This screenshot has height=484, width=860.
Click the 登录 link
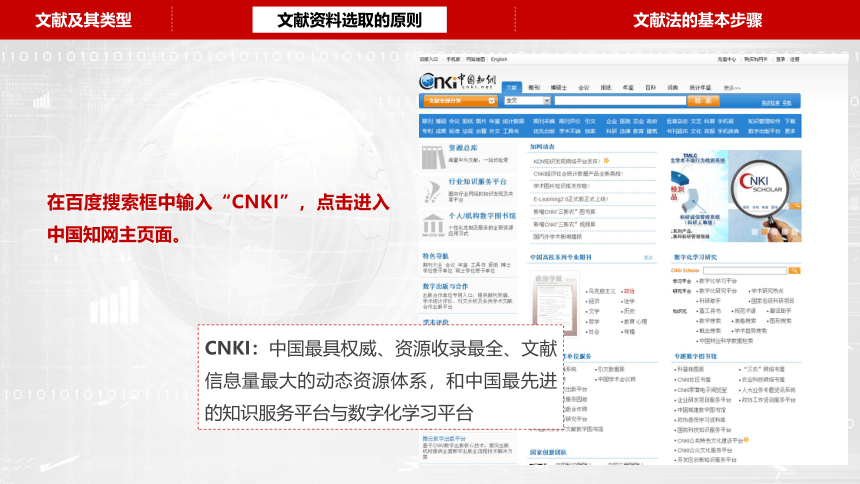tap(780, 59)
